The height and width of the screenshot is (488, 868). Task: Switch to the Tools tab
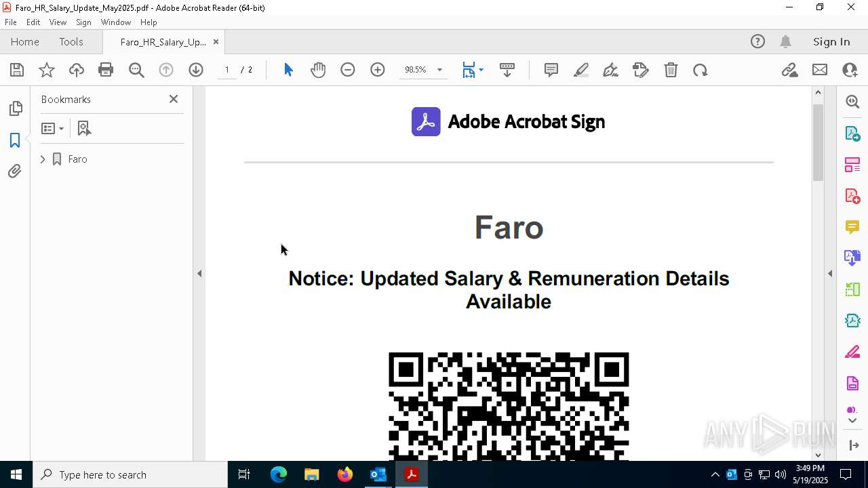click(71, 42)
